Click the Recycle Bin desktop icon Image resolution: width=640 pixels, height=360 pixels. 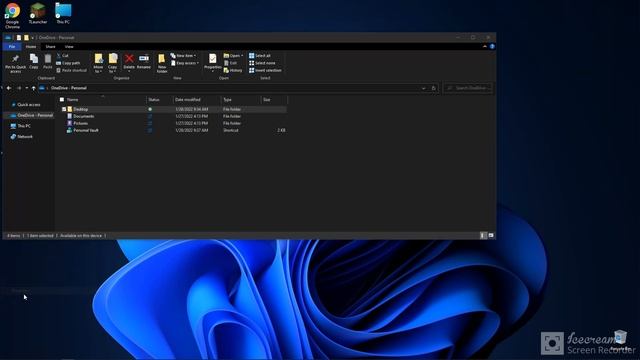620,341
